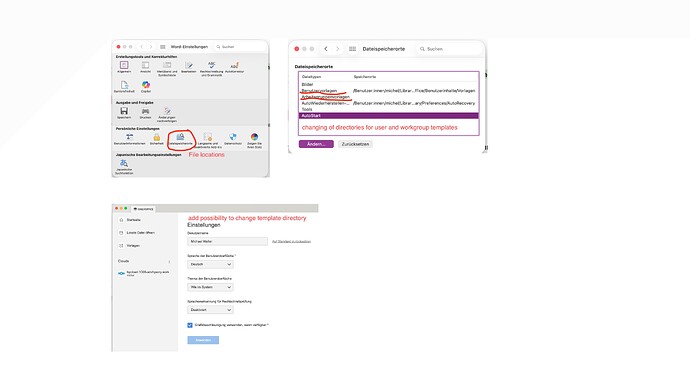The image size is (690, 388).
Task: Open Vorlagen in the sidebar
Action: coord(130,245)
